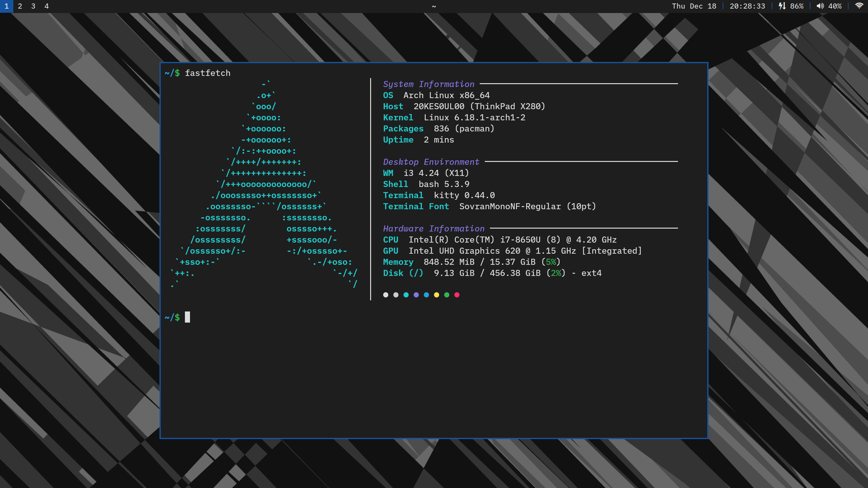Select the active workspace 1 button
Viewport: 868px width, 488px height.
tap(6, 6)
